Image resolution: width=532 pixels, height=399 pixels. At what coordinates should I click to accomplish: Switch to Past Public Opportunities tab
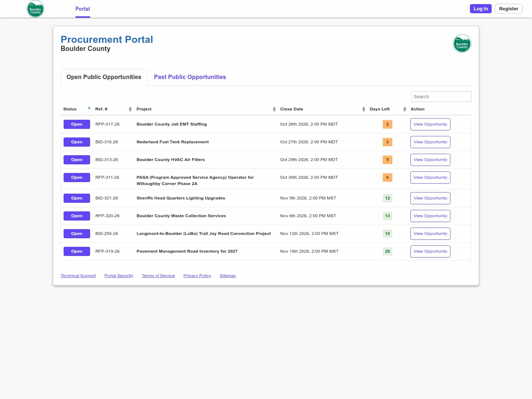click(x=190, y=77)
